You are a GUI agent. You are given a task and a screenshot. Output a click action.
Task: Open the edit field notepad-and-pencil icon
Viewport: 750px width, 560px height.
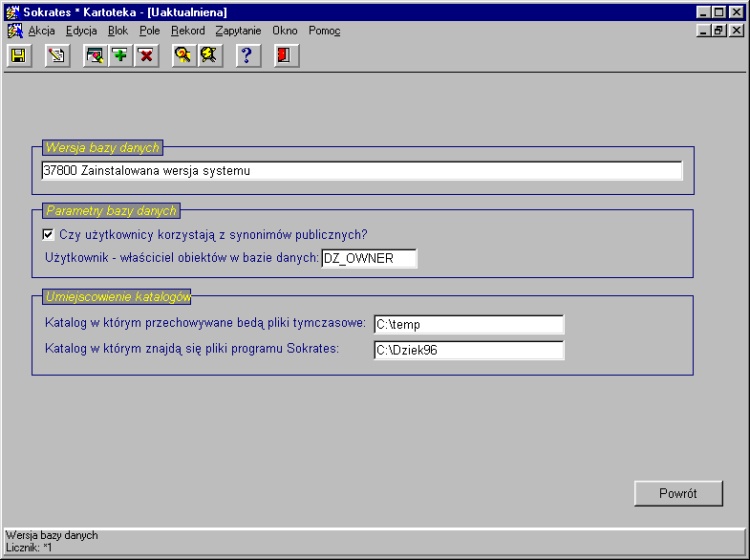click(57, 55)
